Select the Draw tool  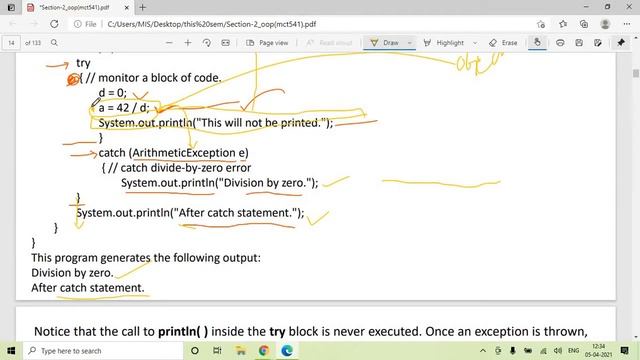pyautogui.click(x=384, y=42)
